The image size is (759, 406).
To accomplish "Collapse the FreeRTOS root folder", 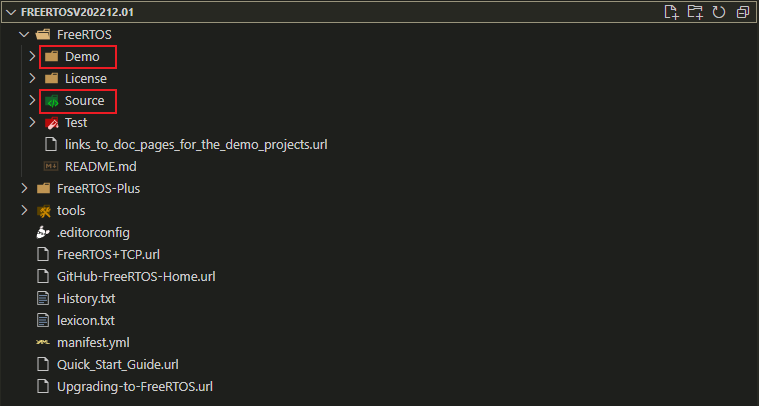I will [24, 35].
